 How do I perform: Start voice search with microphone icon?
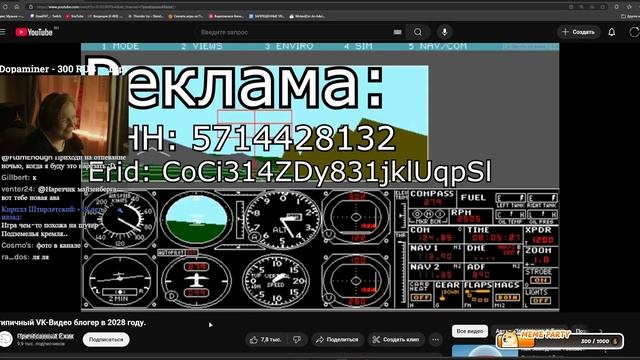pyautogui.click(x=444, y=32)
